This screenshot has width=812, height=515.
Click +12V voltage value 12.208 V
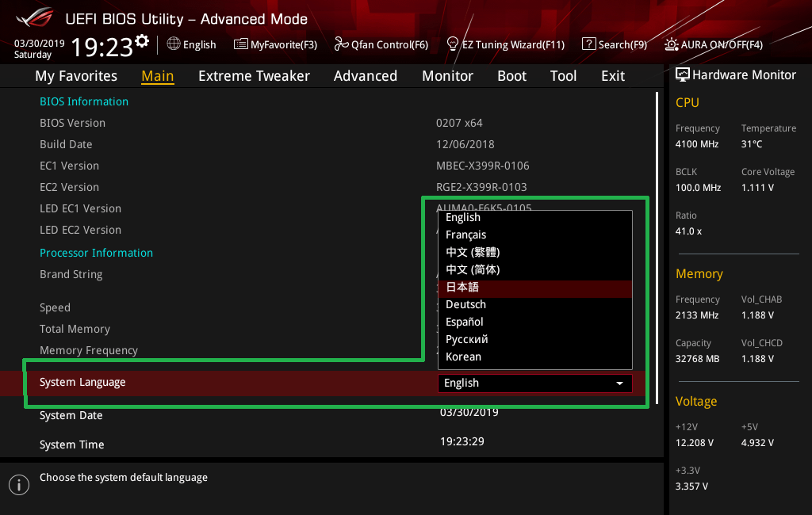[694, 443]
